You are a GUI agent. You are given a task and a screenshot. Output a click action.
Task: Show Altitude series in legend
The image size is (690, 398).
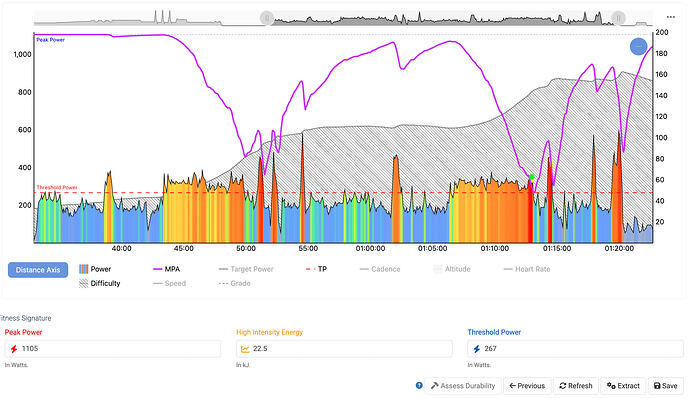point(452,269)
